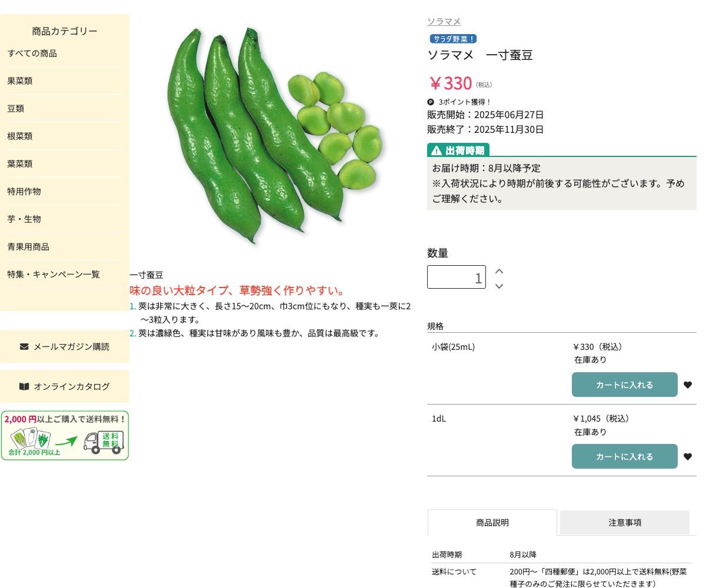Viewport: 706px width, 588px height.
Task: Click the ポイント獲得 P icon
Action: pyautogui.click(x=430, y=102)
